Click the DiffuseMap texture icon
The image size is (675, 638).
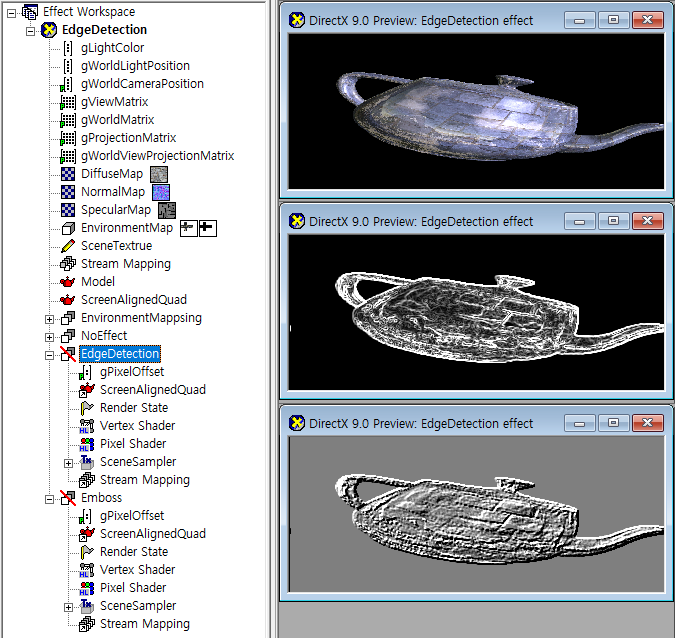pos(68,174)
